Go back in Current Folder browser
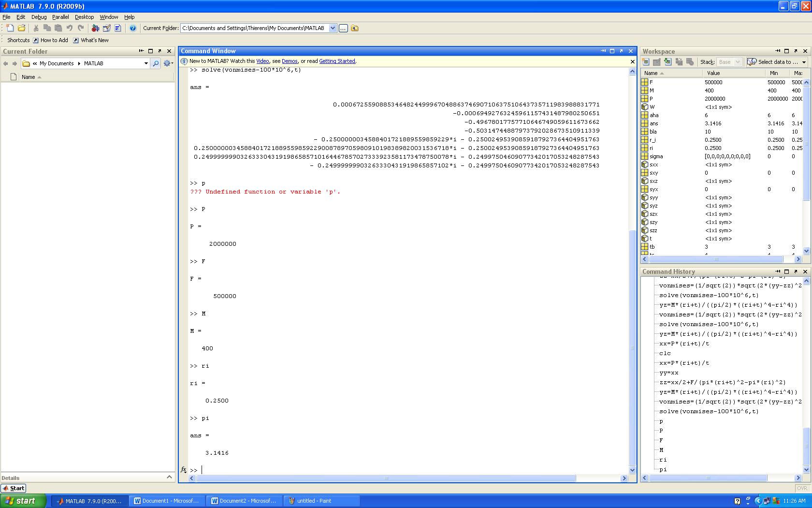The height and width of the screenshot is (508, 812). tap(6, 63)
